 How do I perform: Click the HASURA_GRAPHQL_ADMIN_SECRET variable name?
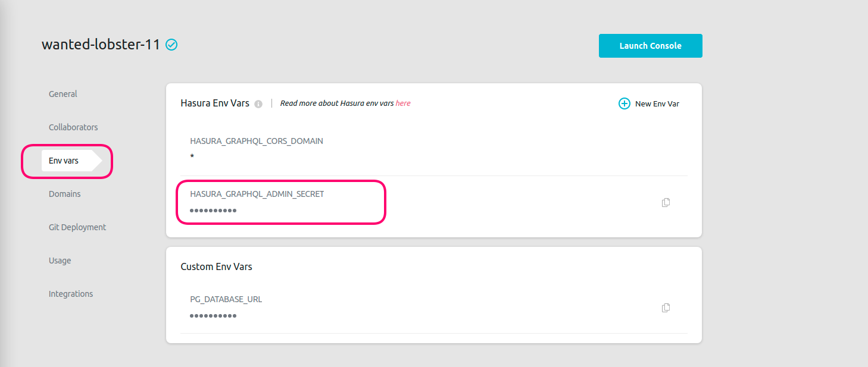point(257,194)
